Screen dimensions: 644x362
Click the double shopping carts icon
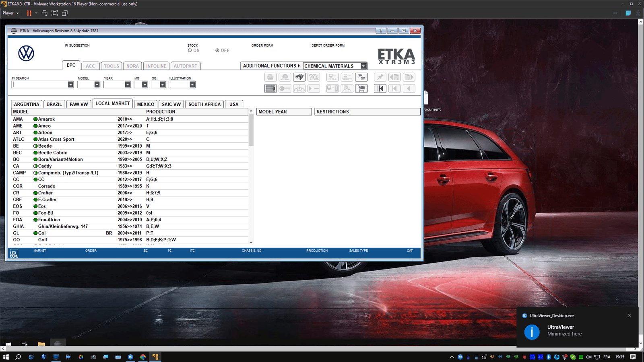[x=361, y=77]
